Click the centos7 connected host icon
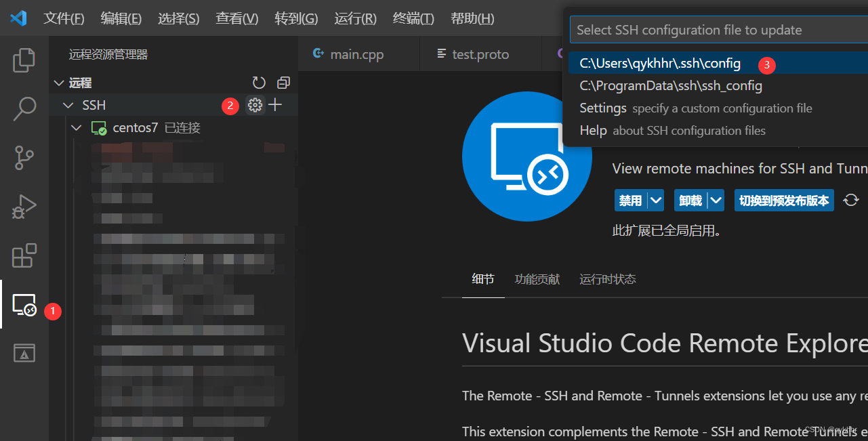 (x=99, y=128)
